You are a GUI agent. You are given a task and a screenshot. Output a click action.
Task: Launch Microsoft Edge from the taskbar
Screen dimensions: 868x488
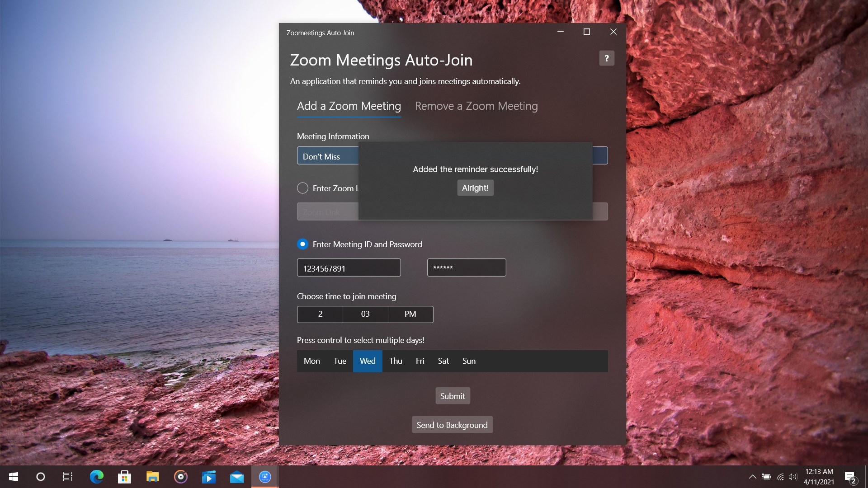(x=96, y=476)
